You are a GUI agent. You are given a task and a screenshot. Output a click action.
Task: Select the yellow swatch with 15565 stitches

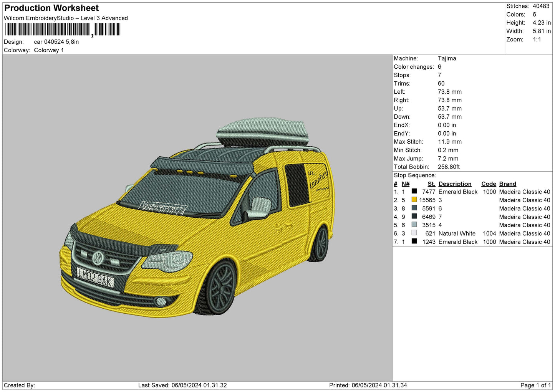point(414,200)
